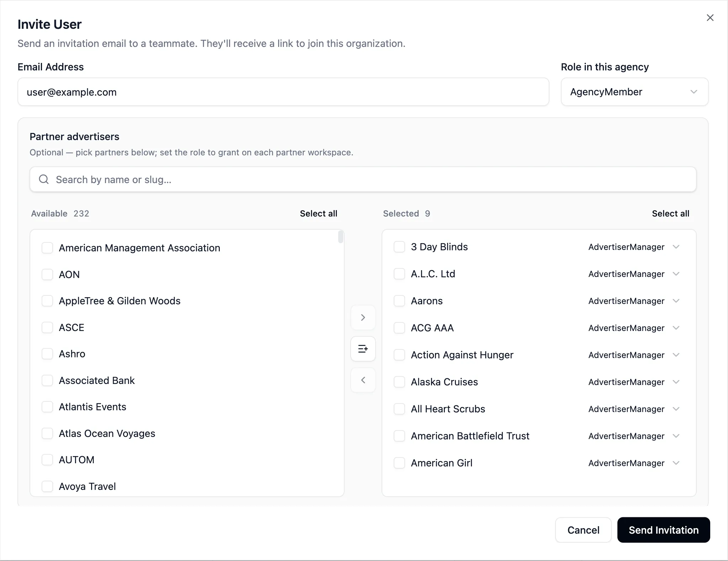The height and width of the screenshot is (561, 728).
Task: Tick the Ashro checkbox
Action: (x=47, y=354)
